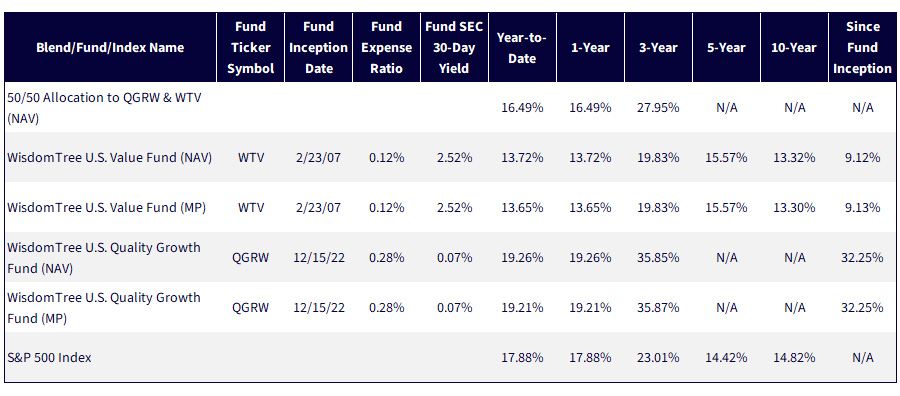Click the Fund Inception Date header
Image resolution: width=900 pixels, height=396 pixels.
[x=318, y=47]
